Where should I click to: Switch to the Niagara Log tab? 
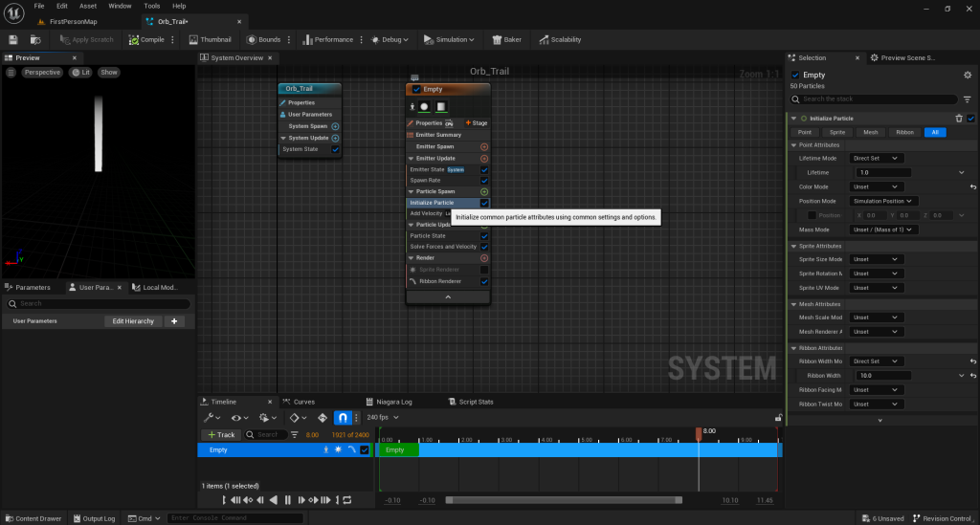click(392, 402)
